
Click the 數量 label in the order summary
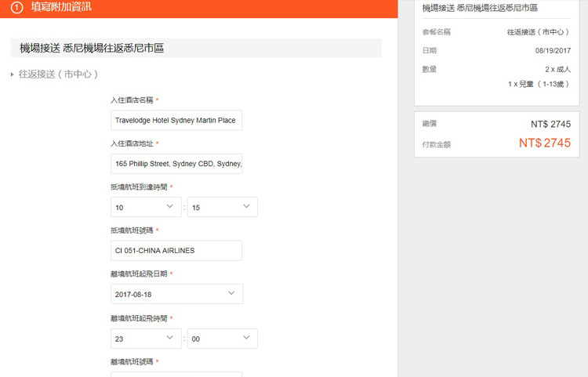coord(430,69)
